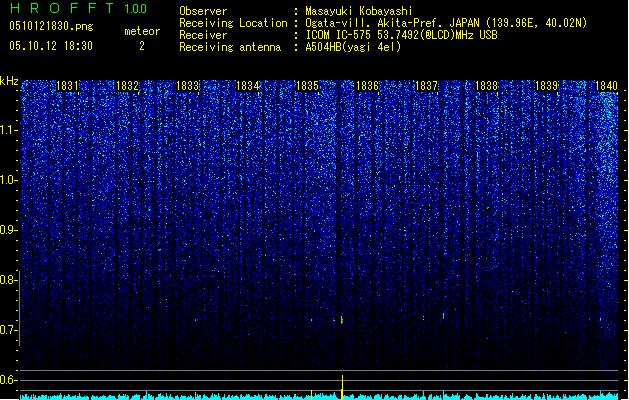Screen dimensions: 629x400
Task: Click the 1834 time marker
Action: 248,85
